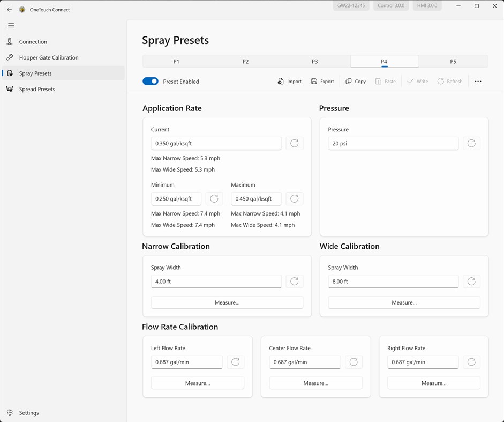The height and width of the screenshot is (422, 504).
Task: Switch to the P2 preset tab
Action: tap(245, 62)
